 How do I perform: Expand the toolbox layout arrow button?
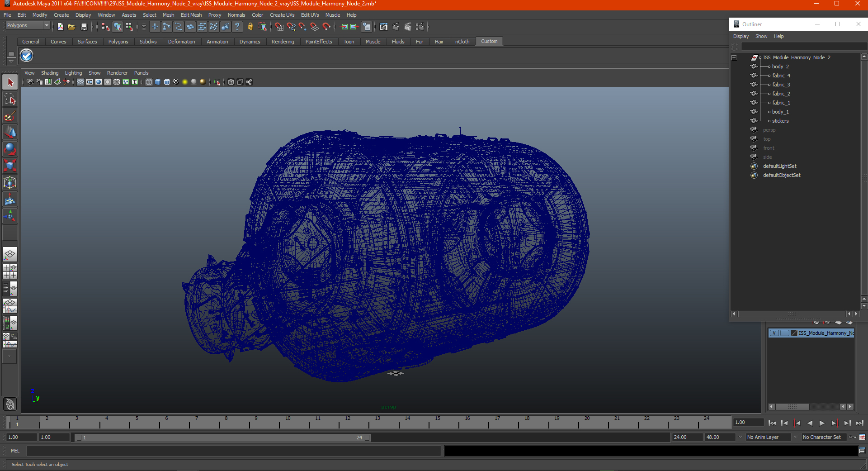[9, 357]
